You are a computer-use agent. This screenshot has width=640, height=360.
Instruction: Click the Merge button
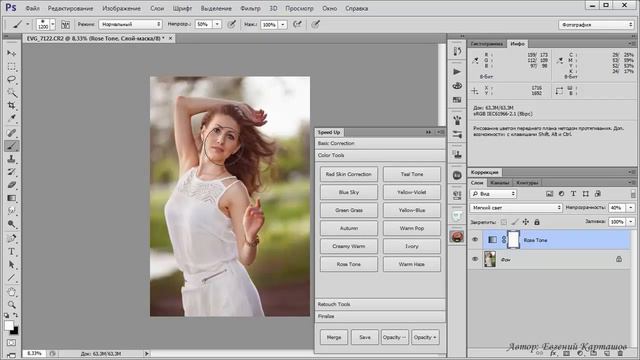(x=334, y=337)
